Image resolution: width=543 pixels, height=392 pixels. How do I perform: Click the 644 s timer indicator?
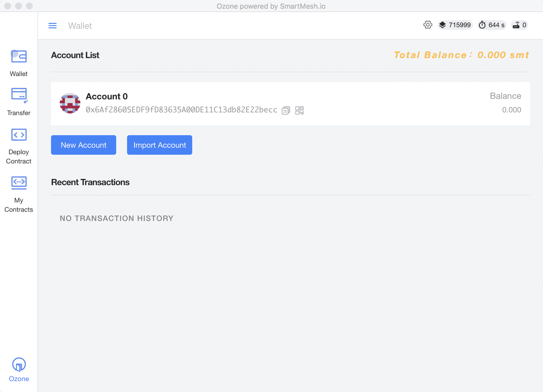click(492, 25)
